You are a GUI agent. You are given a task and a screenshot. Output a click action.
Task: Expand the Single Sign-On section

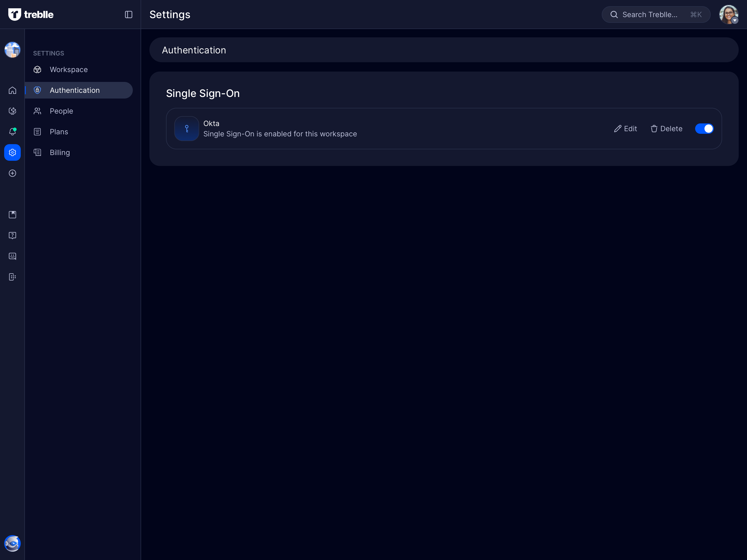tap(202, 92)
